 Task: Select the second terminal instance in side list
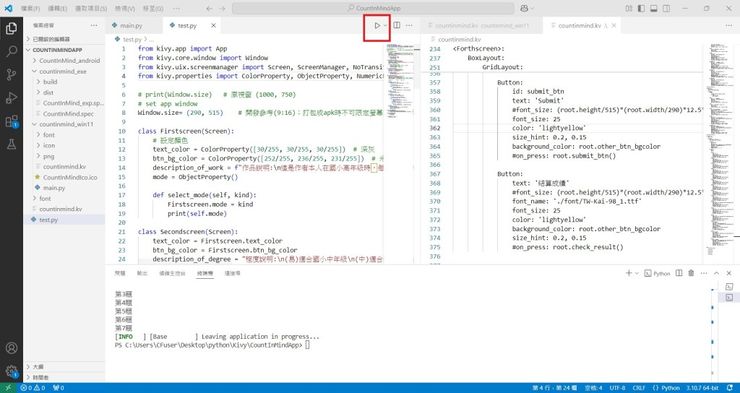pos(729,297)
